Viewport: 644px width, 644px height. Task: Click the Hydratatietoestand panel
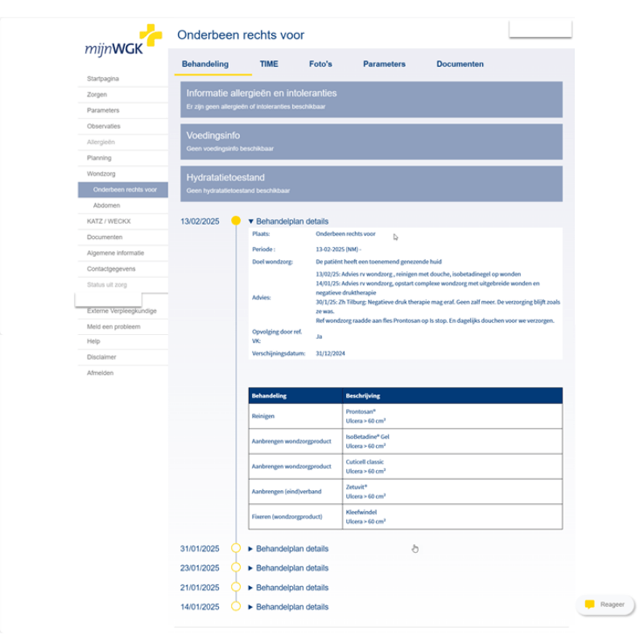(371, 184)
